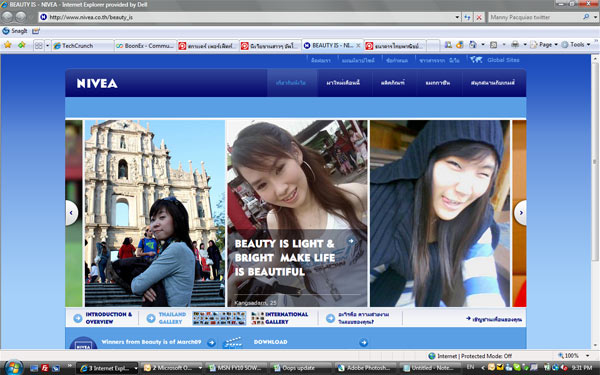Image resolution: width=600 pixels, height=375 pixels.
Task: Click the arrow beside Thailand Gallery
Action: point(151,318)
